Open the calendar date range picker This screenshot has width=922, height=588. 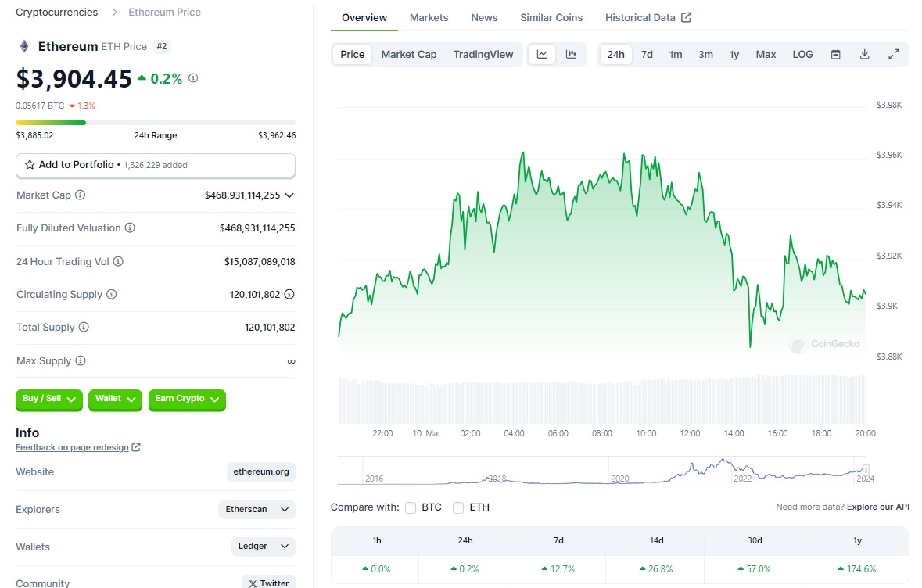835,55
